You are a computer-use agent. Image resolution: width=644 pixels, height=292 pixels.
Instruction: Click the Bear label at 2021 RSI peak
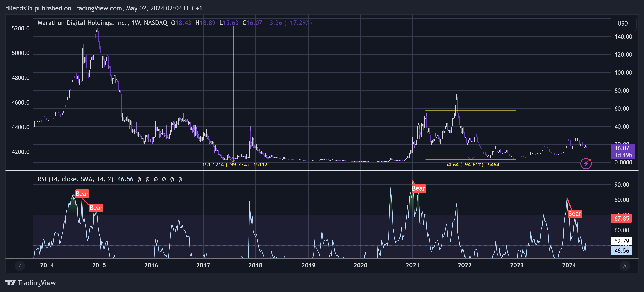click(x=418, y=188)
